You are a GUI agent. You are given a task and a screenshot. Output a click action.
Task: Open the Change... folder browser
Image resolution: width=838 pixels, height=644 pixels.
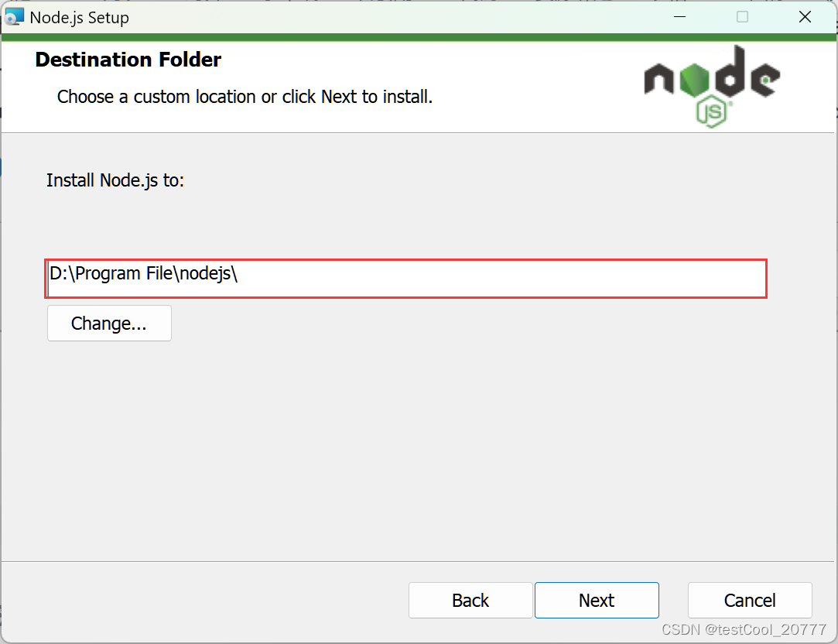[109, 324]
